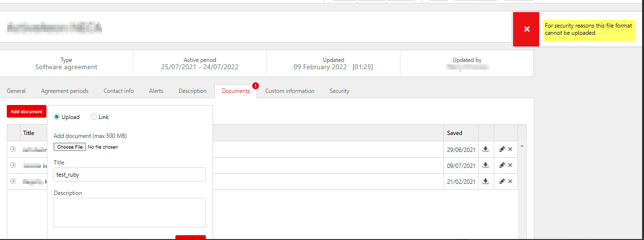Delete the document saved 09/07/2021
644x240 pixels.
pyautogui.click(x=510, y=165)
